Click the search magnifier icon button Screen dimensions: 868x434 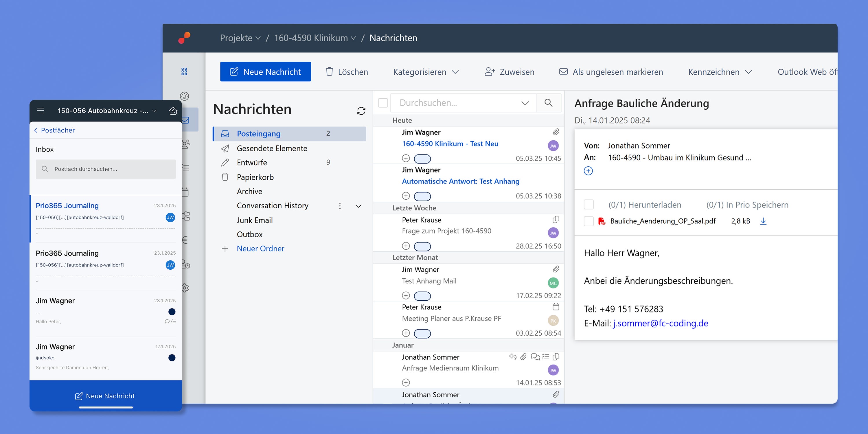coord(548,103)
